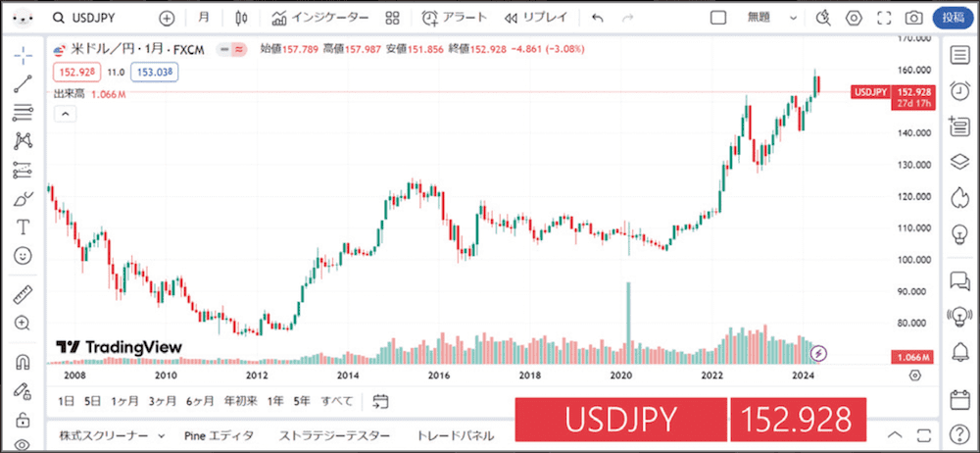Viewport: 980px width, 453px height.
Task: Collapse the indicator legend chevron
Action: (66, 114)
